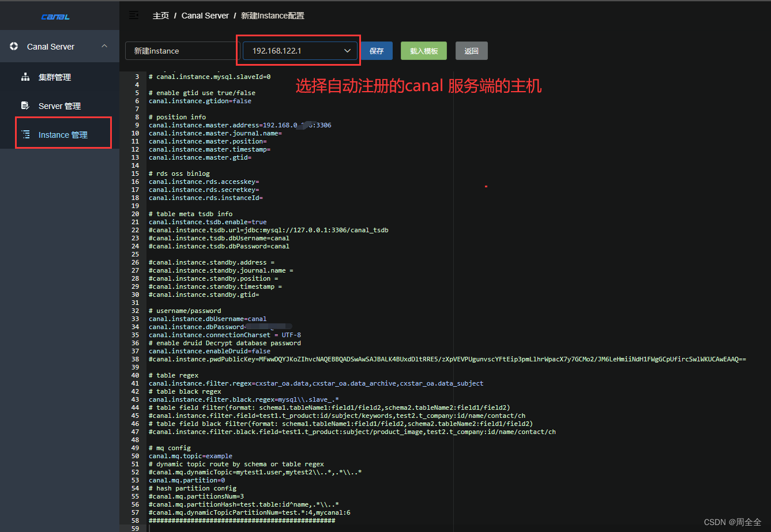Click the 载入模板 button
This screenshot has width=771, height=532.
(424, 51)
